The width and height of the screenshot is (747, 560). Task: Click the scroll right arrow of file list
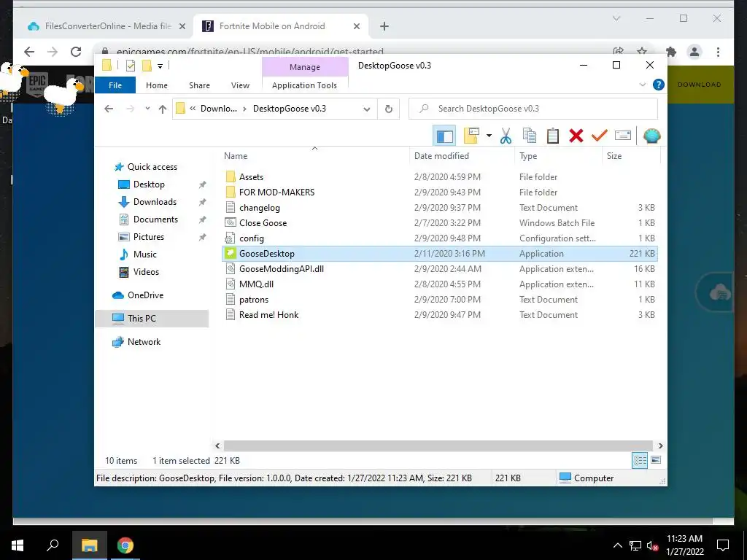[x=660, y=446]
